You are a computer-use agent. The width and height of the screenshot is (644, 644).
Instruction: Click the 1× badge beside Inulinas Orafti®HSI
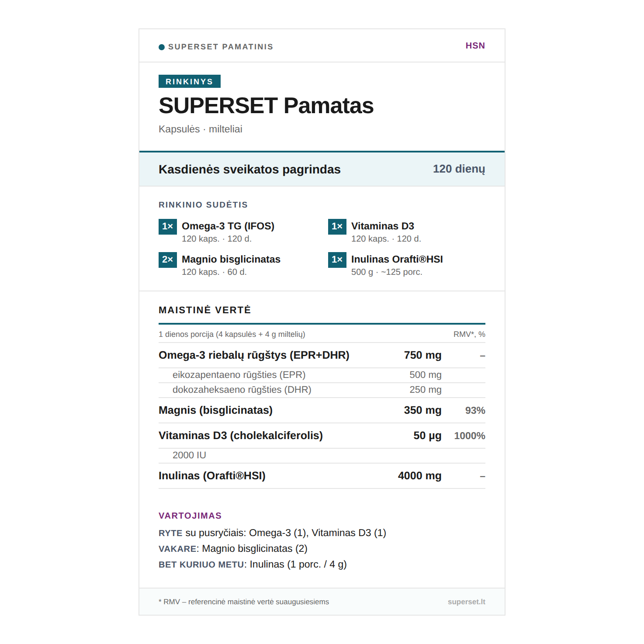pyautogui.click(x=337, y=260)
